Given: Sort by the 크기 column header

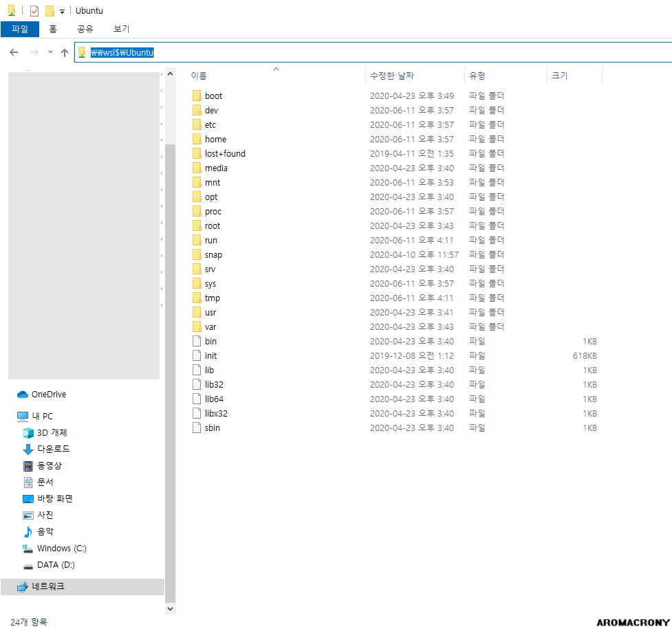Looking at the screenshot, I should (x=574, y=76).
